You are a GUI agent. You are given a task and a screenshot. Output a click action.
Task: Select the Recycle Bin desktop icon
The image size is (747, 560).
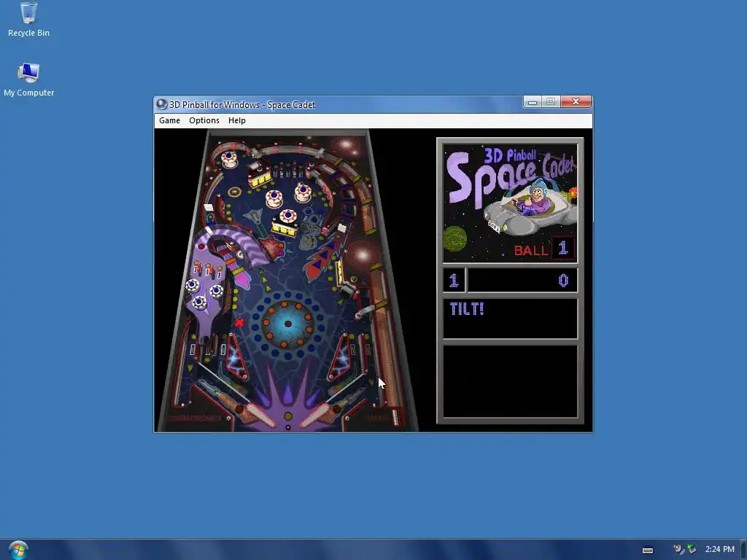[28, 20]
